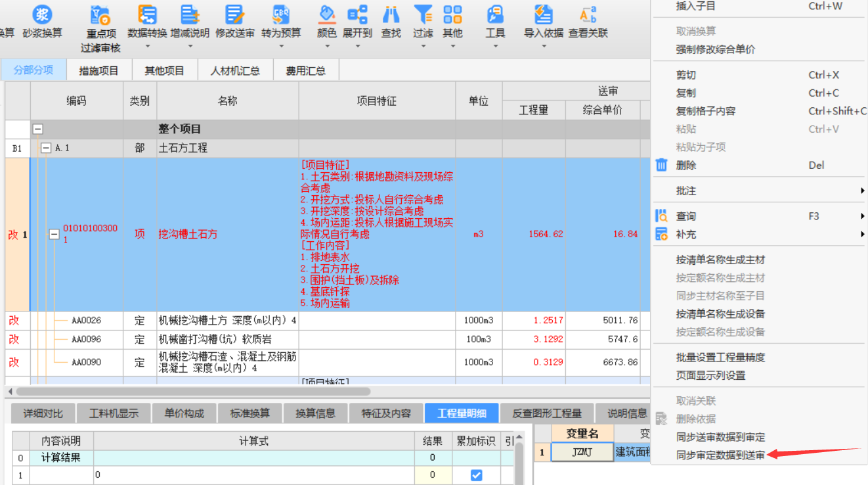
Task: Open 换算信息 bottom tab
Action: tap(315, 413)
